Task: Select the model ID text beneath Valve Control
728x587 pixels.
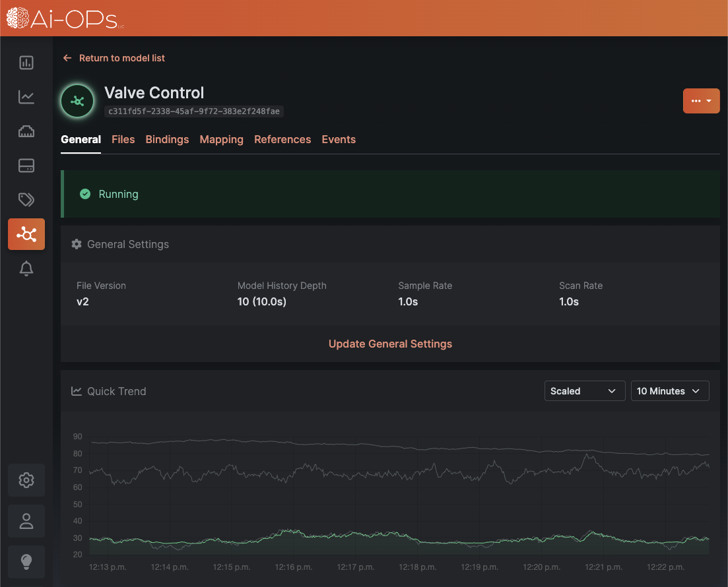Action: (x=195, y=111)
